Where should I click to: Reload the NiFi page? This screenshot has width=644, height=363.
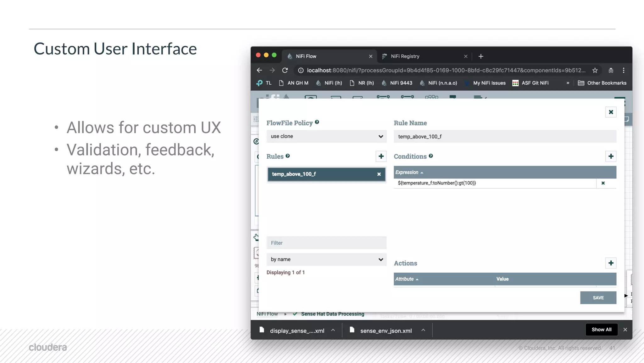(x=285, y=70)
